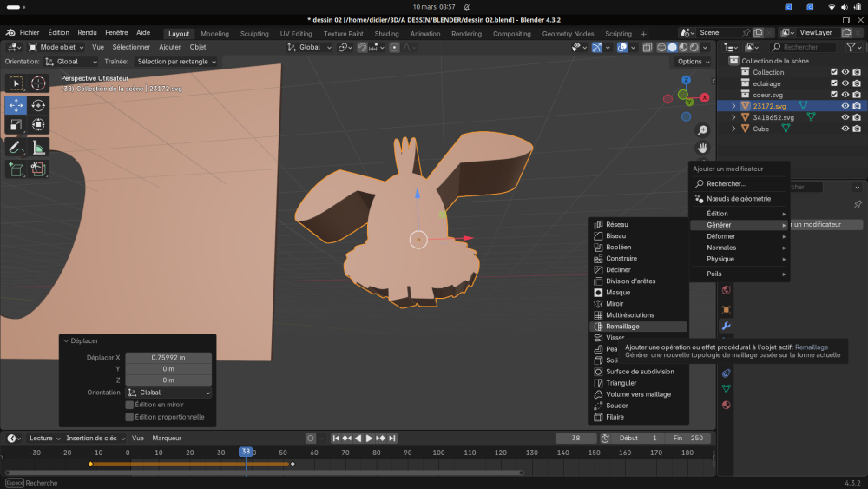Screen dimensions: 868x489
Task: Switch to rendered viewport shading
Action: 694,47
